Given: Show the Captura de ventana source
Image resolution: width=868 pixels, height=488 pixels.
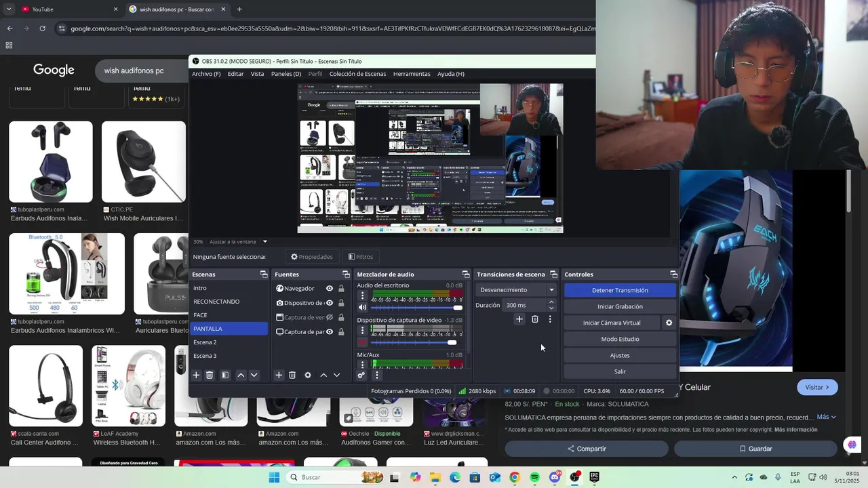Looking at the screenshot, I should (330, 317).
